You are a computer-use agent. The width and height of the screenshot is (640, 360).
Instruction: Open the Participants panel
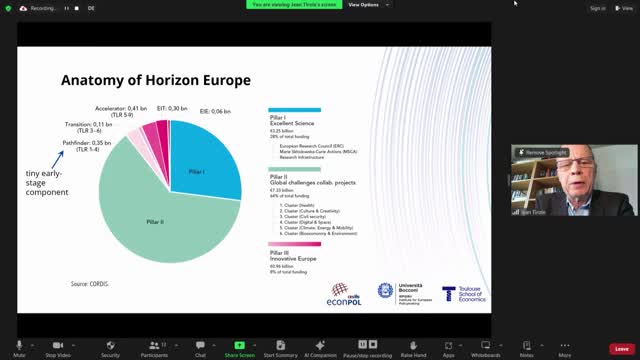pos(154,348)
